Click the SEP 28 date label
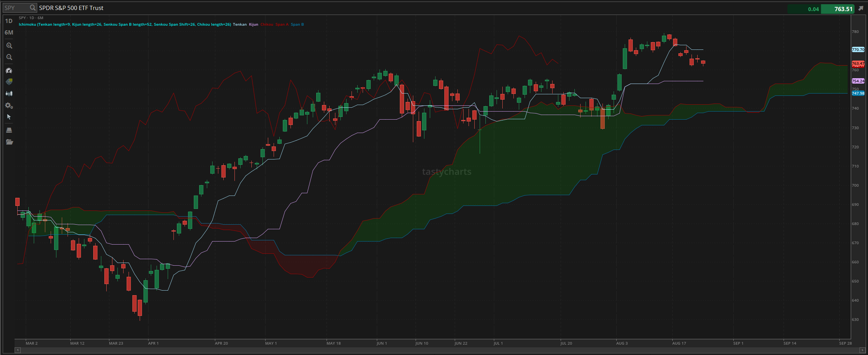 (845, 343)
